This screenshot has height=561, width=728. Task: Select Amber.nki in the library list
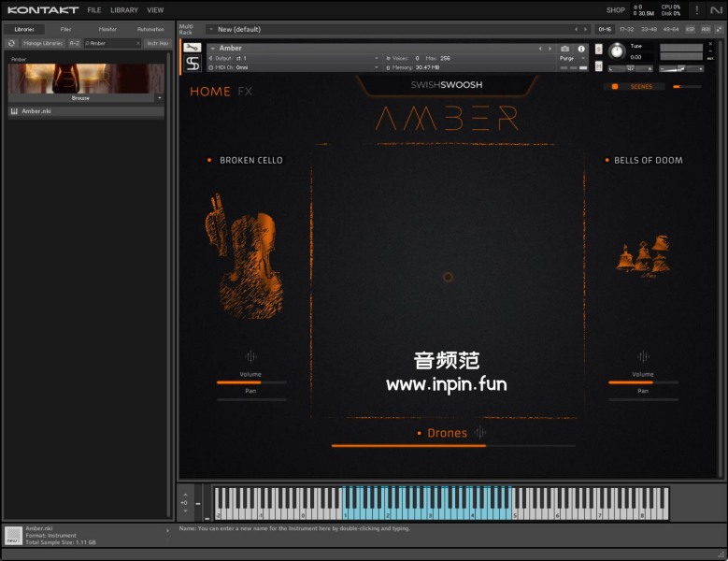[x=86, y=111]
